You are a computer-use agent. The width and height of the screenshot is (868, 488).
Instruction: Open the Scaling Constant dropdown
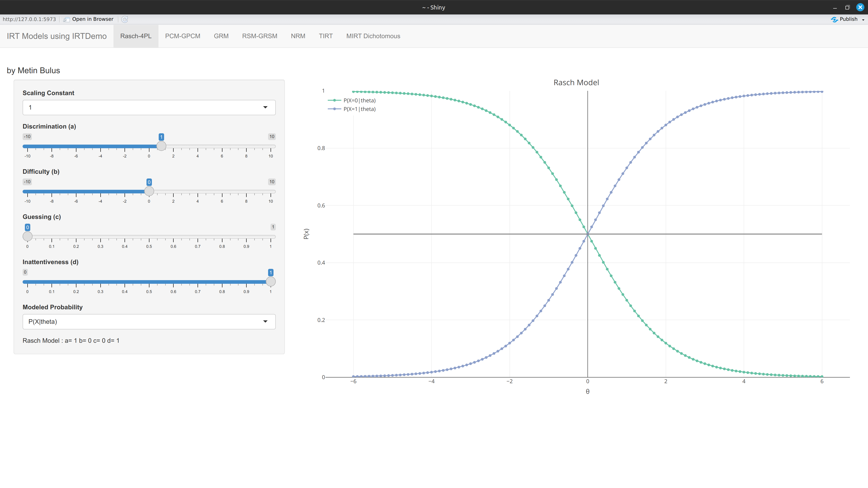click(x=149, y=108)
